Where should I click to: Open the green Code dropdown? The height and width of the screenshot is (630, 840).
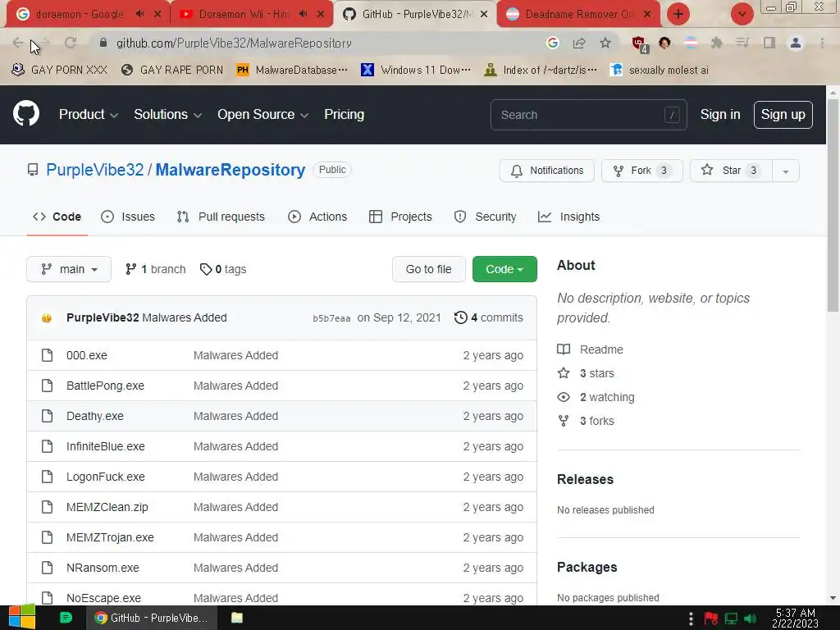pyautogui.click(x=504, y=269)
